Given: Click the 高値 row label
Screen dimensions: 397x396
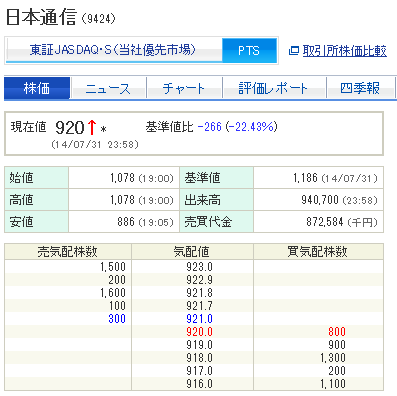Looking at the screenshot, I should (x=21, y=200).
